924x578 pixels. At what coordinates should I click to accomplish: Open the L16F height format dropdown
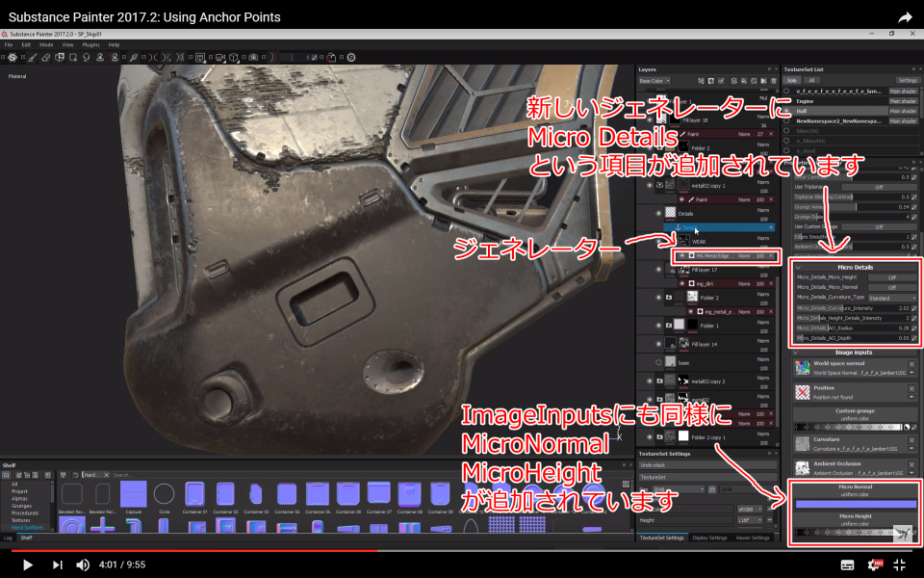[750, 520]
